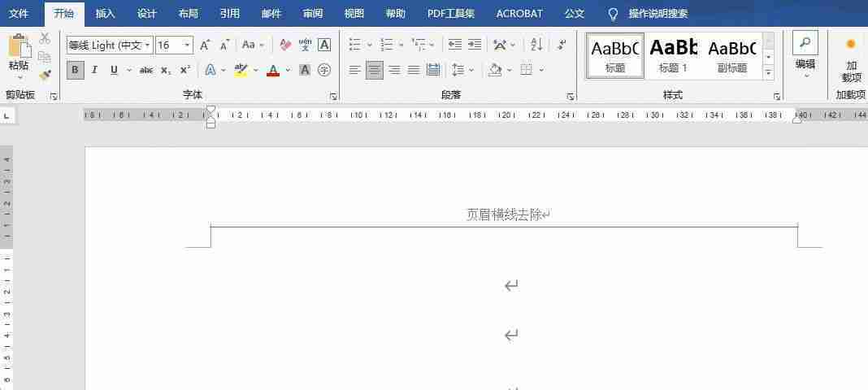Open the borders dropdown
Viewport: 868px width, 390px height.
coord(541,70)
